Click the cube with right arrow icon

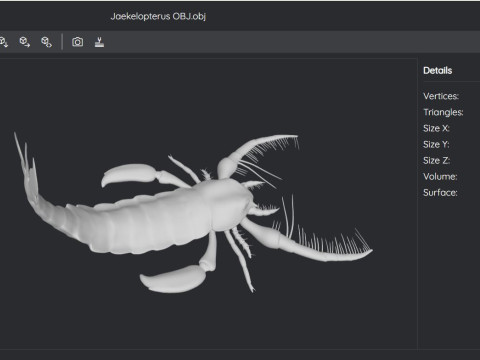pos(25,42)
